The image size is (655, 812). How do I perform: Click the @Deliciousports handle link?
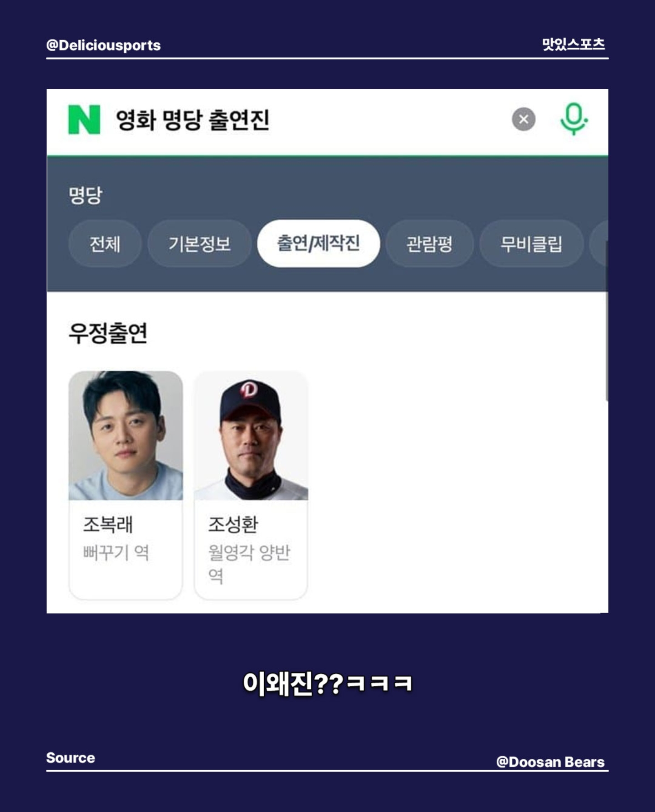pyautogui.click(x=103, y=46)
